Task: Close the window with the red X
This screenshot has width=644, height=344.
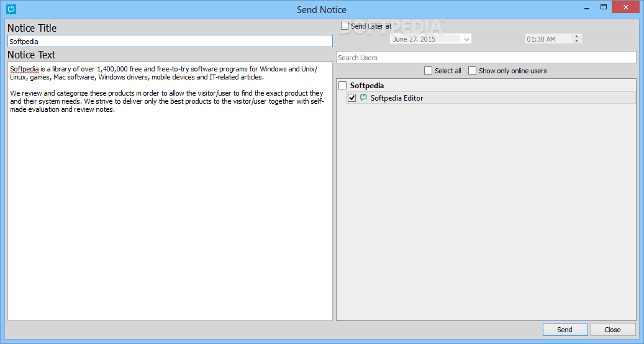Action: tap(626, 7)
